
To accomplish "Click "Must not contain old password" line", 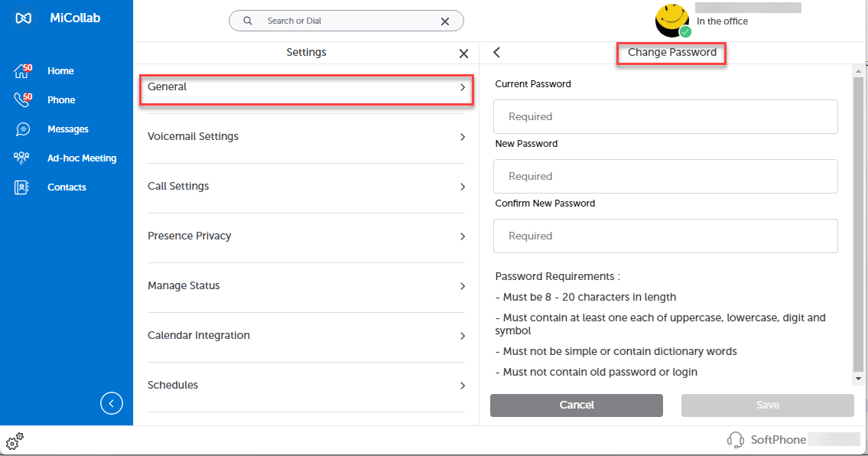I will (597, 373).
